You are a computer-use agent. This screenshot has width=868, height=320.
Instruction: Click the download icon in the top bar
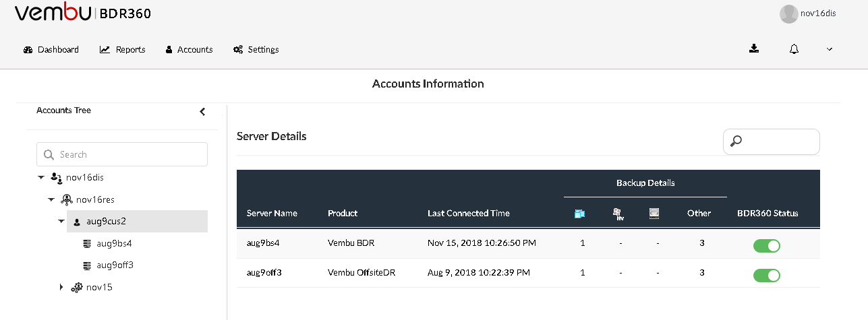click(754, 49)
